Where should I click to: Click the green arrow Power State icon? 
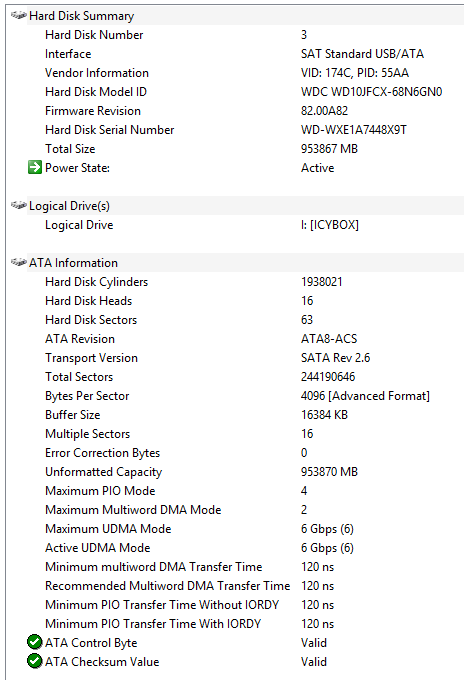[35, 167]
